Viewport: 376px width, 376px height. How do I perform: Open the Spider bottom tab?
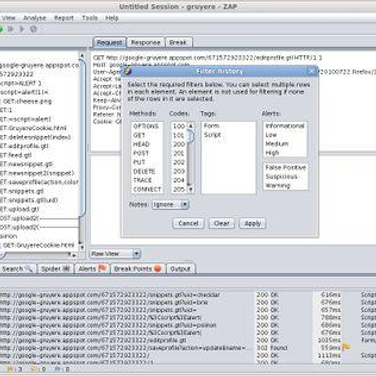pos(55,269)
